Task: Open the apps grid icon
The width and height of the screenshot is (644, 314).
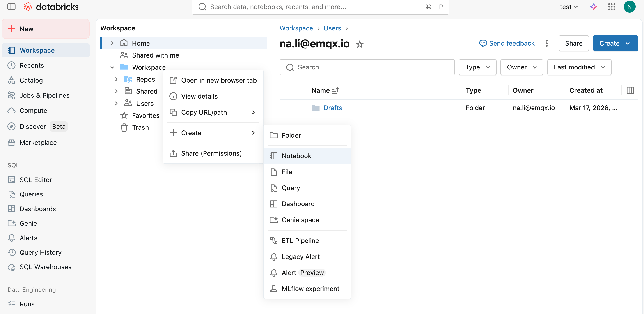Action: (612, 7)
